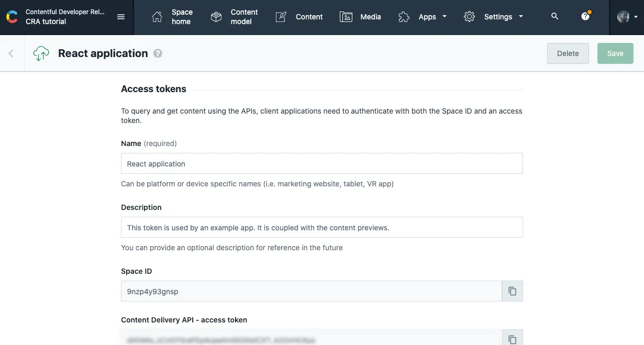Click the Name input field
This screenshot has width=644, height=345.
(x=322, y=163)
